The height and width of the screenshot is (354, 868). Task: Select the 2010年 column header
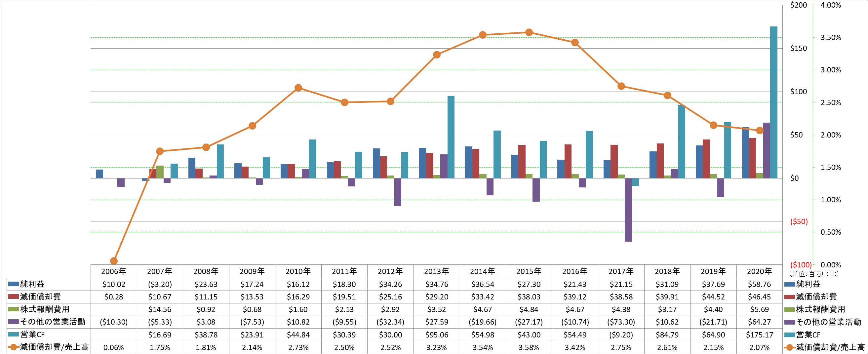tap(298, 271)
